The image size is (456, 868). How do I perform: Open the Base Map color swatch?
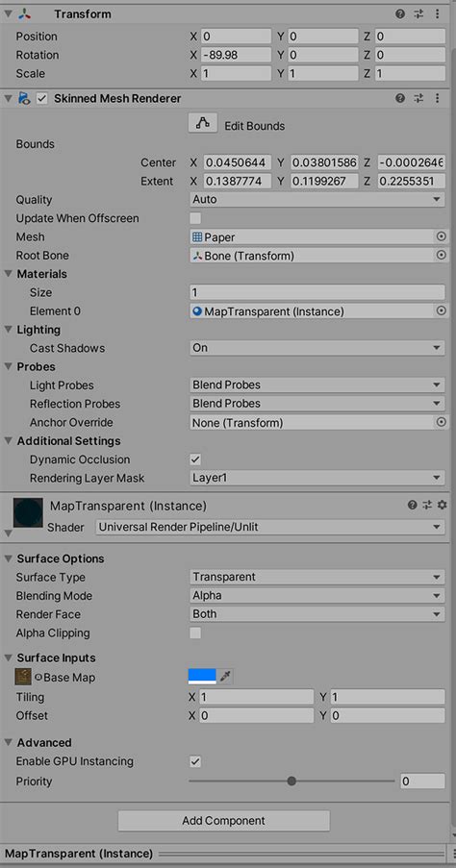202,676
